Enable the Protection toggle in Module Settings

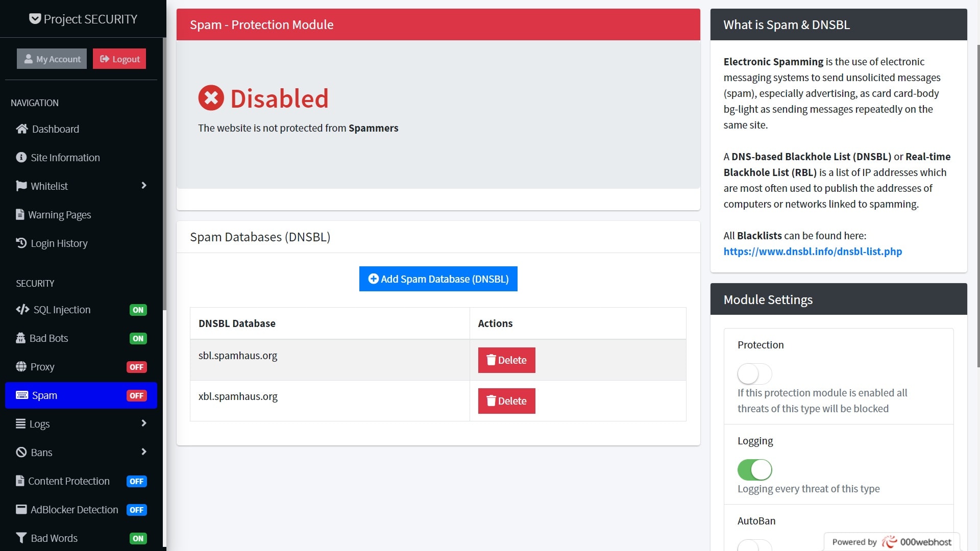(754, 373)
